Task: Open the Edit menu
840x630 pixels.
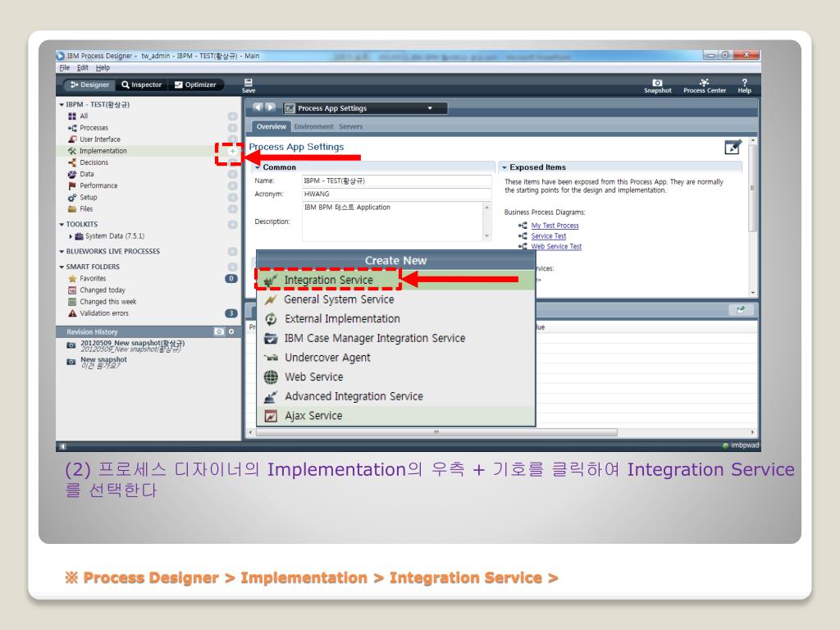Action: pyautogui.click(x=83, y=67)
